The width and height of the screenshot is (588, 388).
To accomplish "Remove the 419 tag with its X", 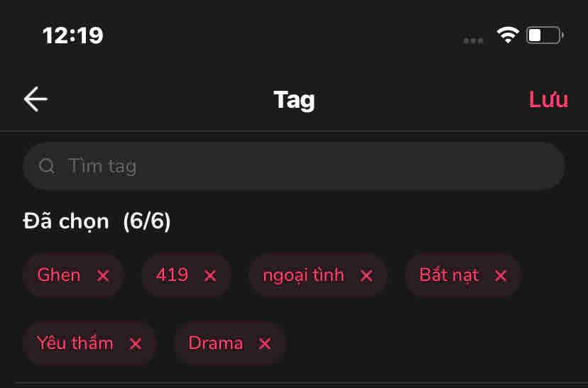I will [x=210, y=276].
